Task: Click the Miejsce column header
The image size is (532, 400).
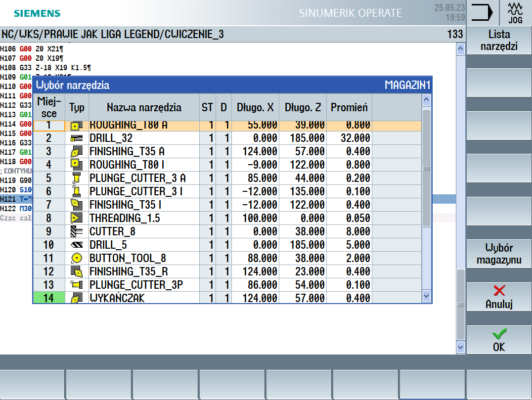Action: 49,107
